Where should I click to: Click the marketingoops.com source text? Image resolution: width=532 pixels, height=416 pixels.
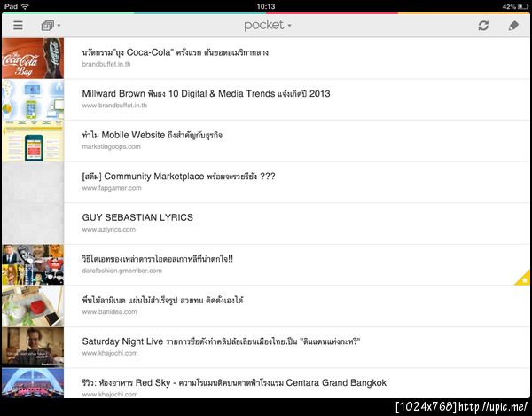click(x=111, y=146)
